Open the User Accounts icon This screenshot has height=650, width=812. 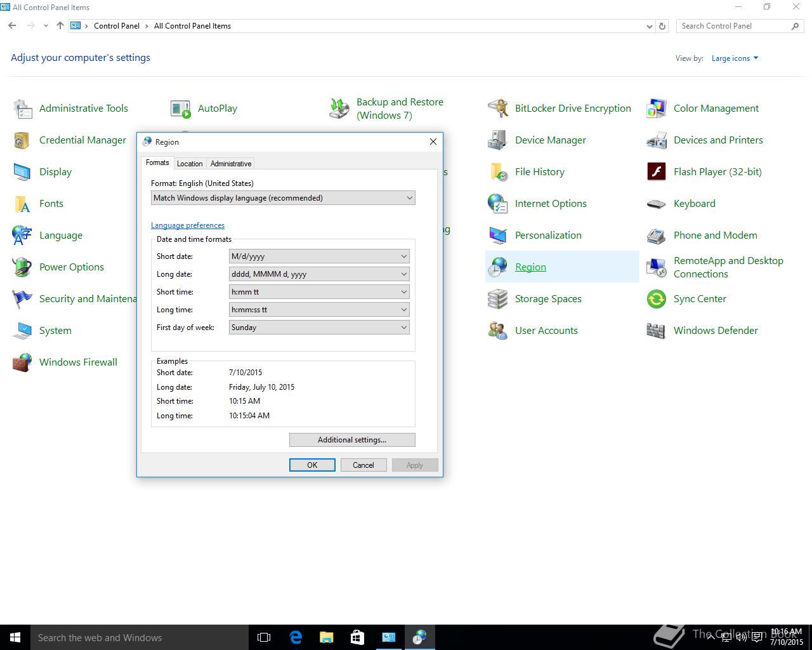click(498, 331)
